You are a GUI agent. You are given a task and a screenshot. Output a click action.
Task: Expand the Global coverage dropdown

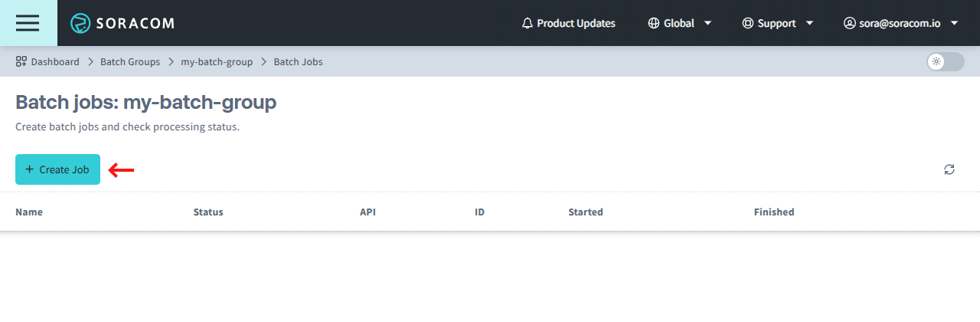tap(680, 23)
